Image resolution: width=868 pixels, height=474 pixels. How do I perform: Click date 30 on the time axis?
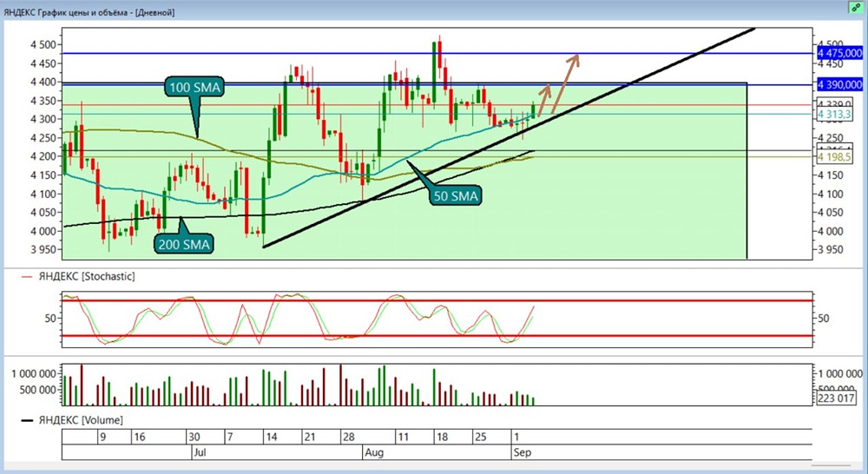coord(194,437)
